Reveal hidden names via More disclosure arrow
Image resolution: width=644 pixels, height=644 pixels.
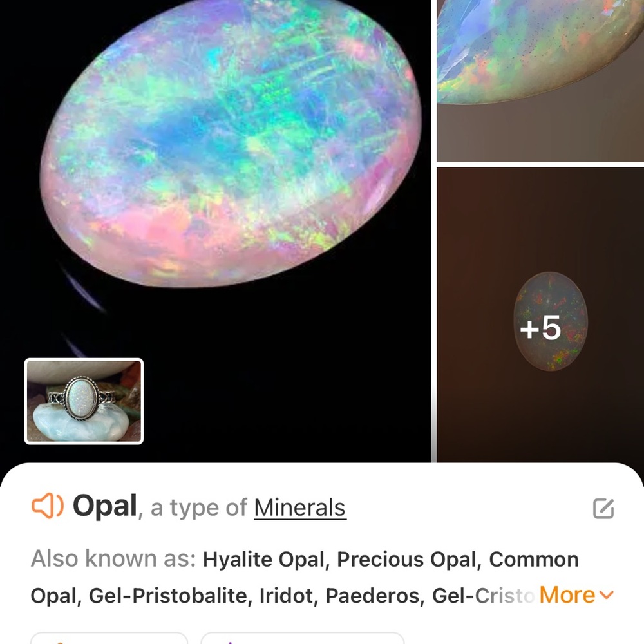(606, 596)
